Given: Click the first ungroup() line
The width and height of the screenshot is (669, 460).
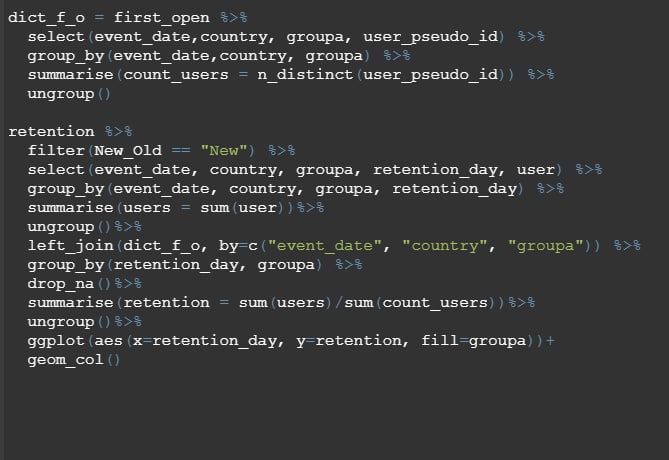Looking at the screenshot, I should tap(69, 94).
